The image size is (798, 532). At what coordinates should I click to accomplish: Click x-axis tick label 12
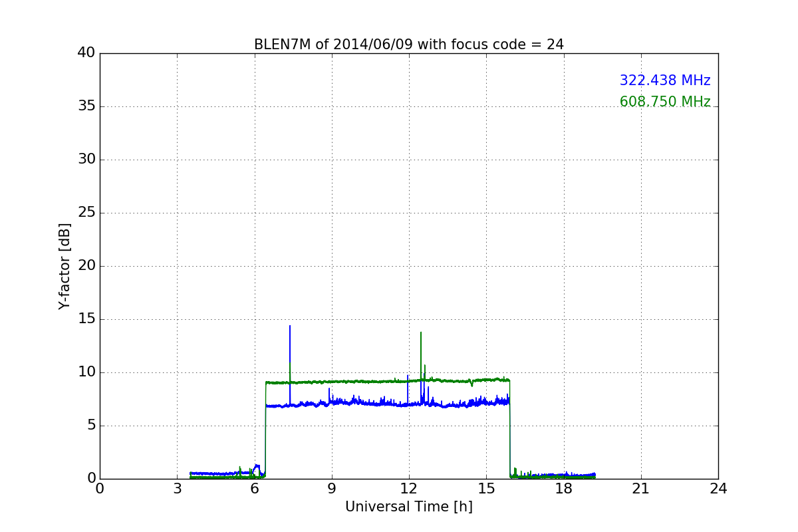click(x=409, y=489)
